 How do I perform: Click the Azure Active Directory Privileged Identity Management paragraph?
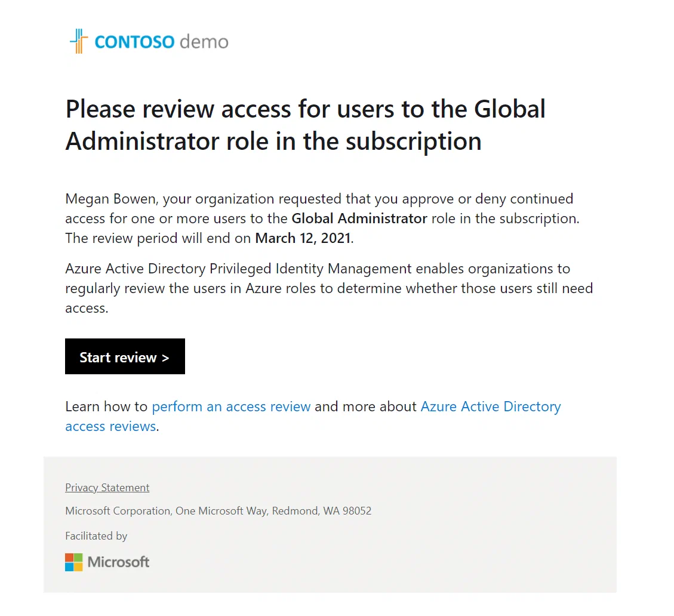click(329, 288)
